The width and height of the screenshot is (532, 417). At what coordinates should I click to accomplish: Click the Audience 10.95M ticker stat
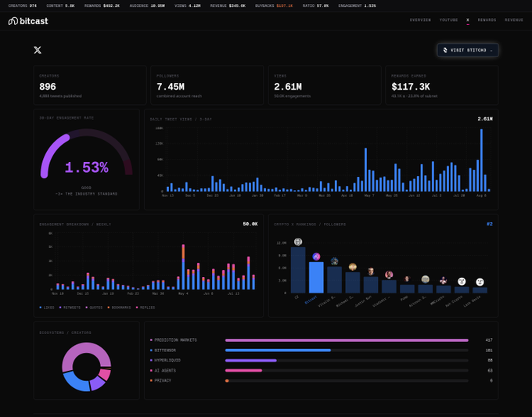coord(147,5)
